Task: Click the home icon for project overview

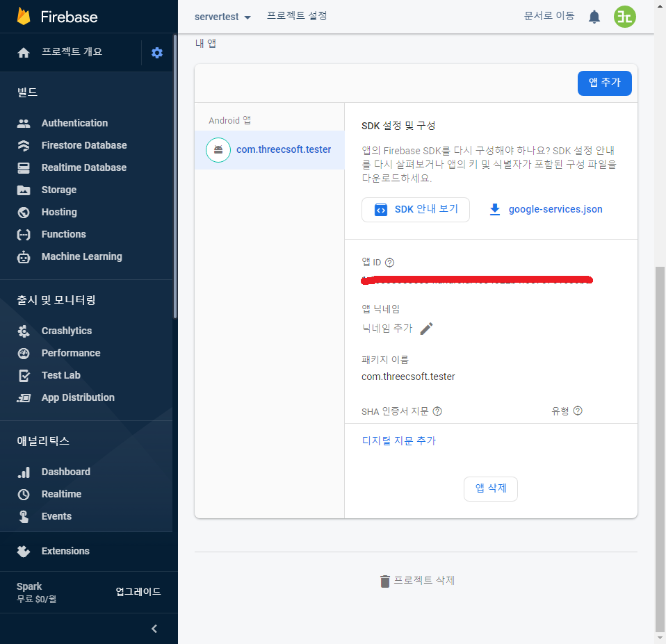Action: point(24,53)
